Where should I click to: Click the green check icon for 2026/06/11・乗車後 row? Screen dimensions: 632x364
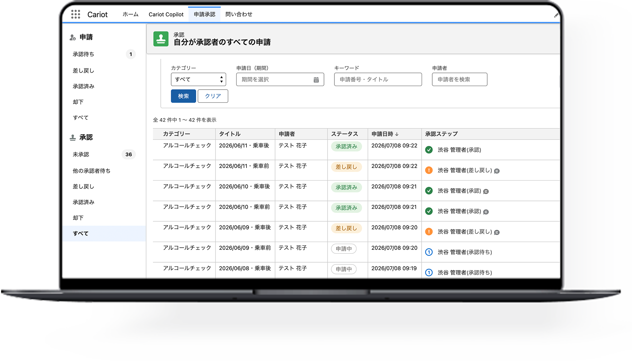(x=429, y=150)
